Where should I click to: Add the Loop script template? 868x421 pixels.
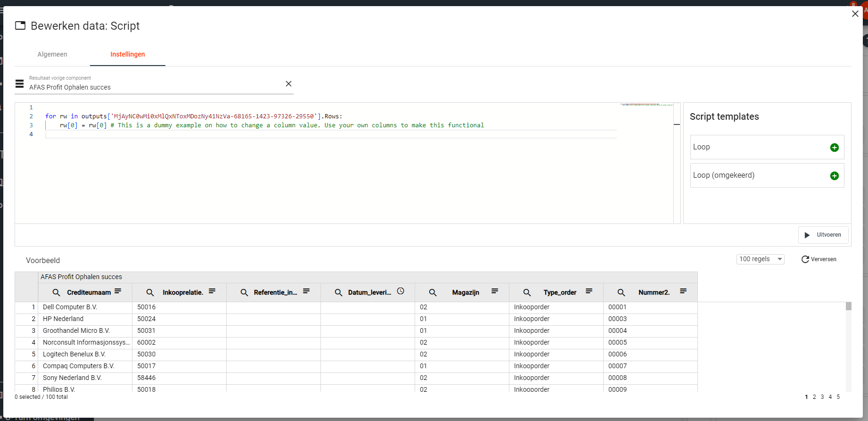point(834,148)
